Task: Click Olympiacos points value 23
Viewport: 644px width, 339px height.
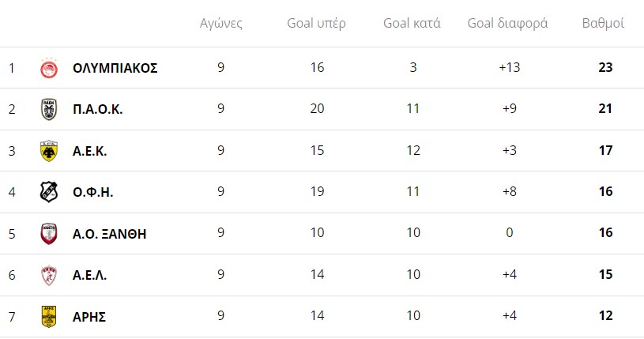Action: [x=605, y=67]
